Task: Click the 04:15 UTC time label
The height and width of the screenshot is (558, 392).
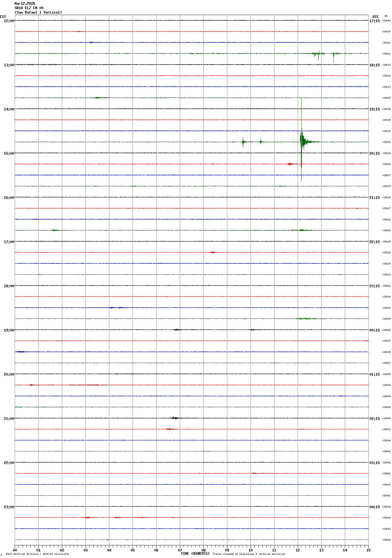Action: 374,507
